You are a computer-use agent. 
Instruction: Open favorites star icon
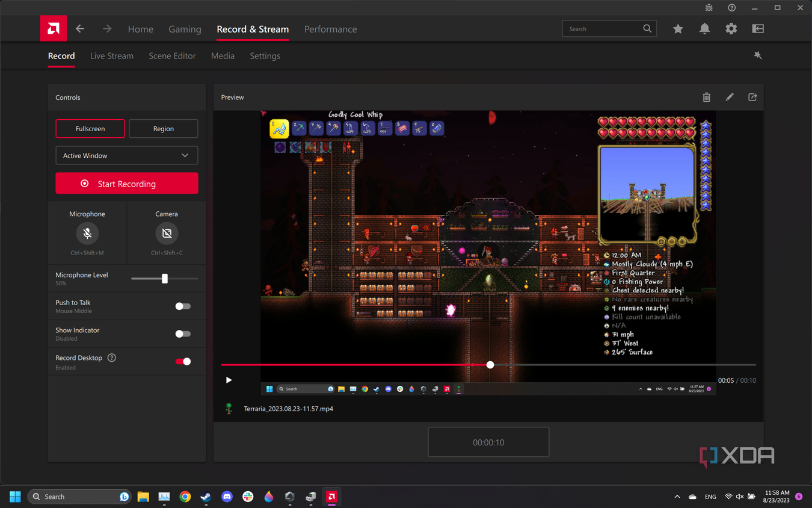pos(678,29)
